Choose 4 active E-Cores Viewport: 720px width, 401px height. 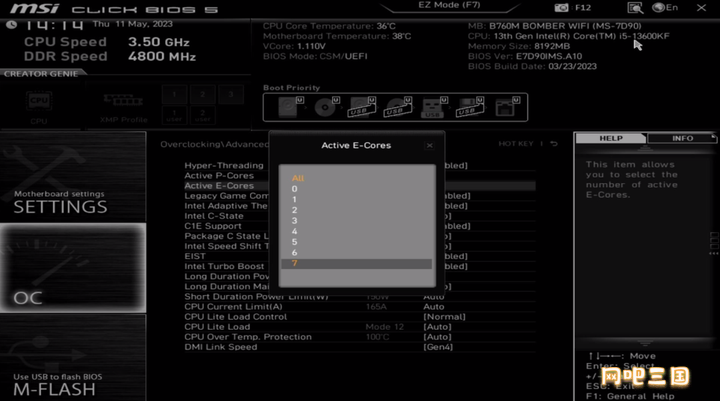point(356,231)
